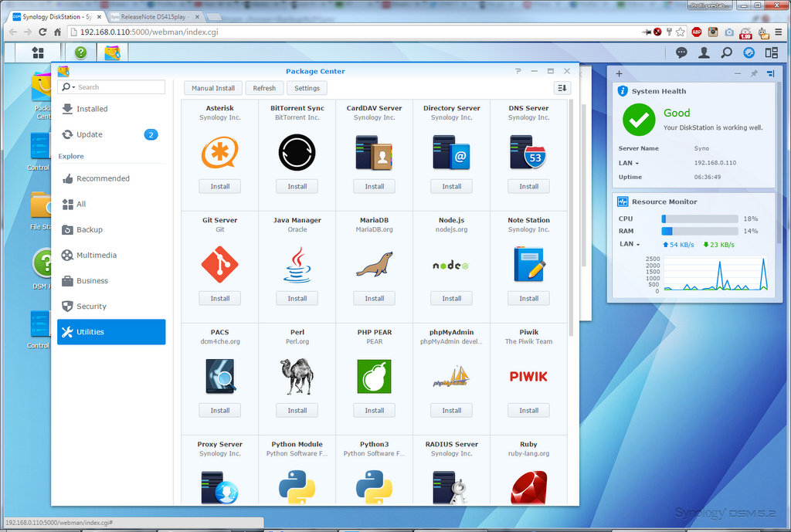Open the Node.js package icon
Viewport: 791px width, 532px height.
point(451,266)
